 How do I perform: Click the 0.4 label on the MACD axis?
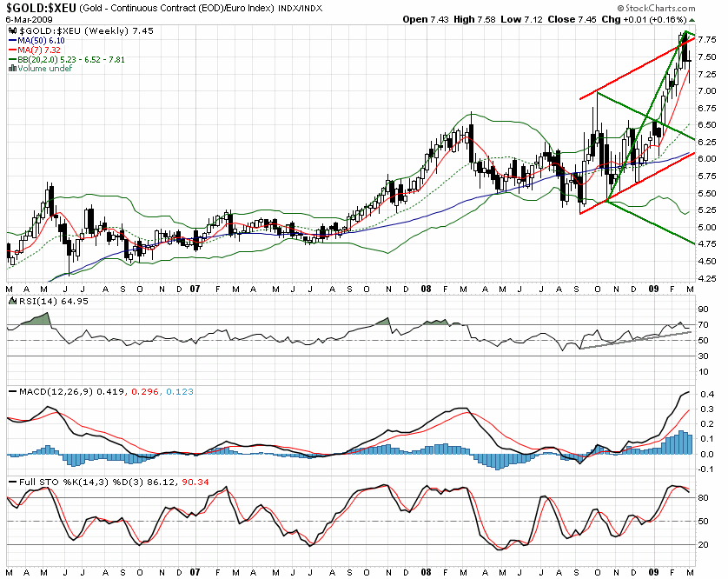[x=708, y=394]
